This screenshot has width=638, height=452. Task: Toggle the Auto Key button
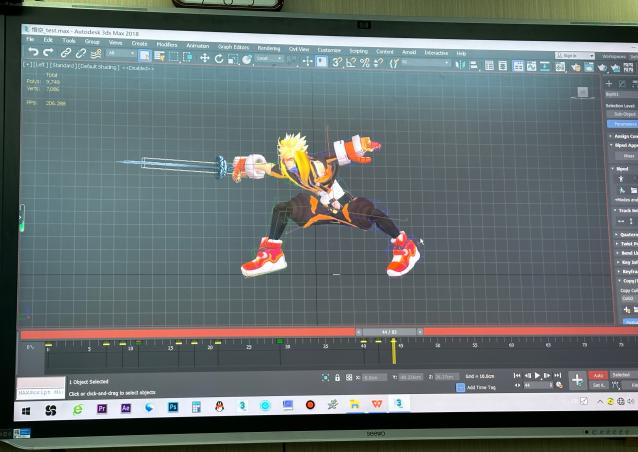coord(598,375)
